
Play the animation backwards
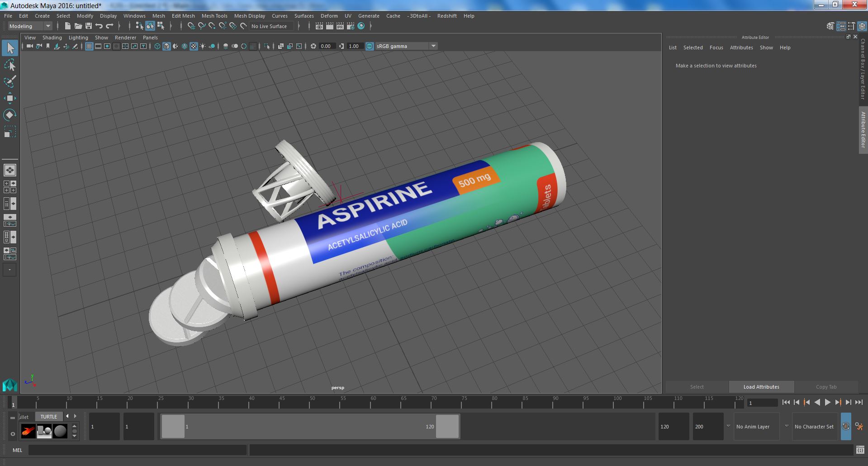coord(817,402)
